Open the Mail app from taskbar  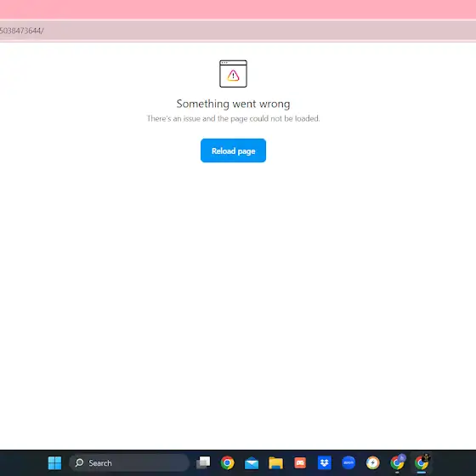pos(252,463)
